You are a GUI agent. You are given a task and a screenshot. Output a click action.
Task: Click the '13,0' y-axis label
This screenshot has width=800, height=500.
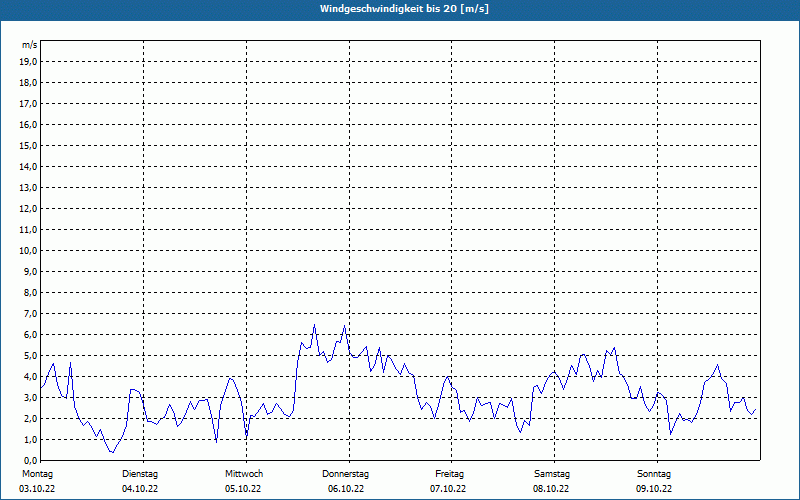28,188
